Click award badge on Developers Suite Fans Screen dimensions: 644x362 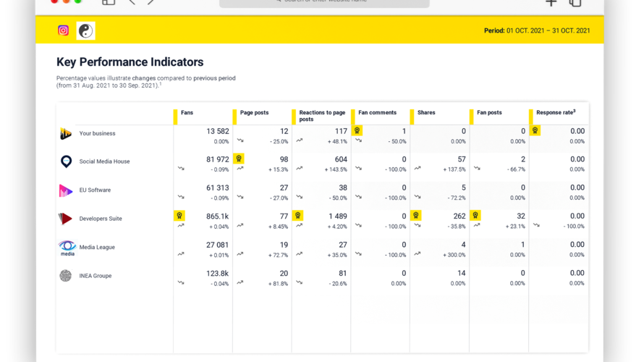pyautogui.click(x=179, y=216)
